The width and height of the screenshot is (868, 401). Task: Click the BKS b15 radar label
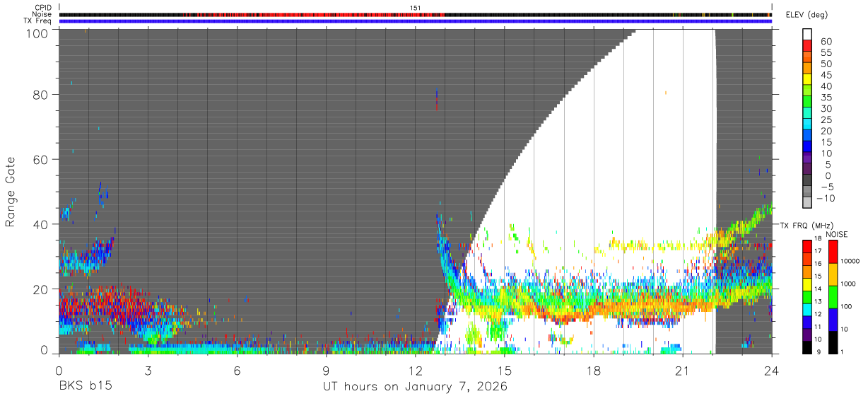coord(85,386)
